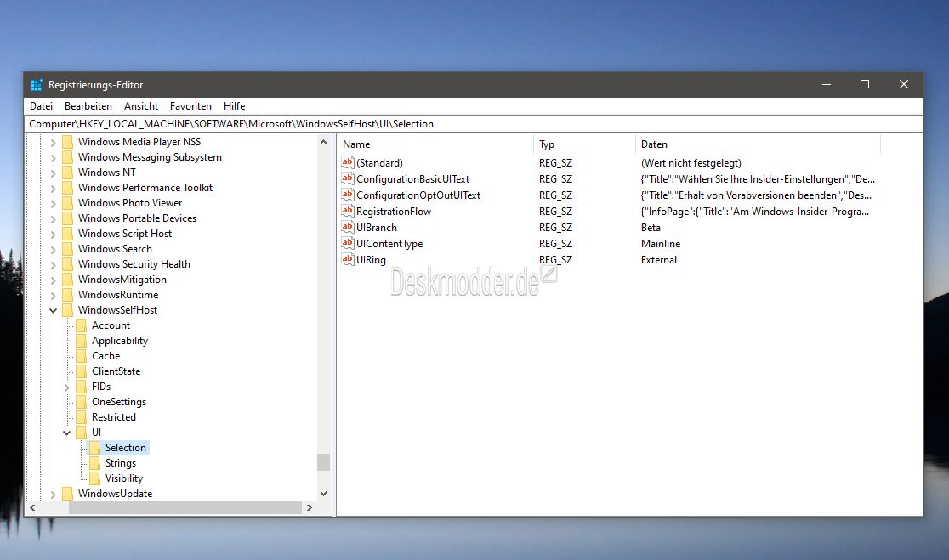Expand the WindowsMitigation key
The image size is (949, 560).
tap(54, 280)
